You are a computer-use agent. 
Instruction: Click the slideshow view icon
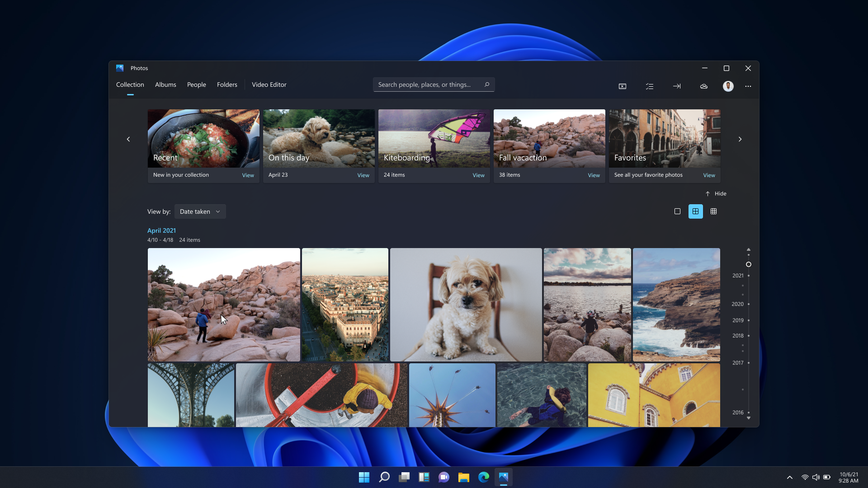click(623, 86)
